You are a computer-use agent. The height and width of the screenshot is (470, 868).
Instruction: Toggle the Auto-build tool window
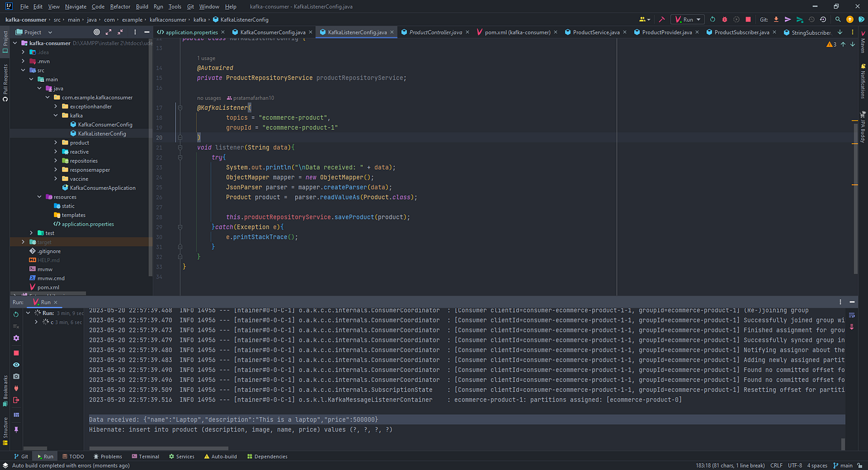[x=220, y=456]
